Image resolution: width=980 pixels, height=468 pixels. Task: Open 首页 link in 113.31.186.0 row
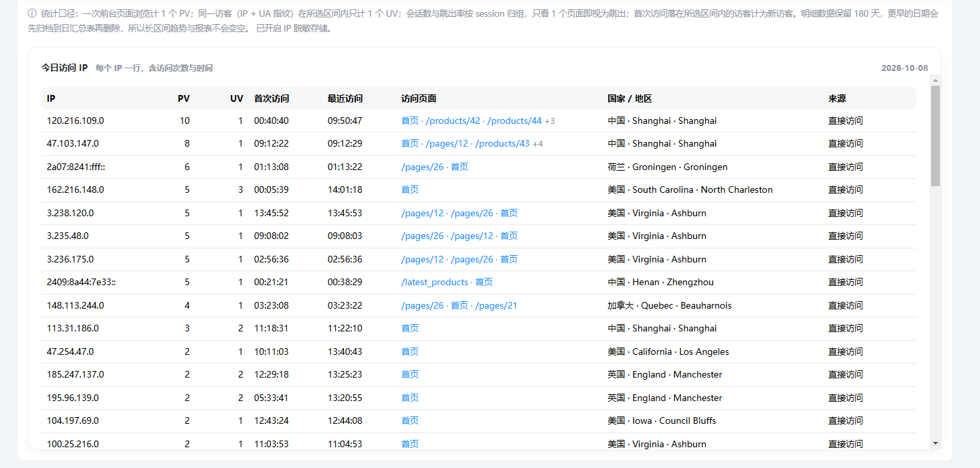pyautogui.click(x=410, y=329)
